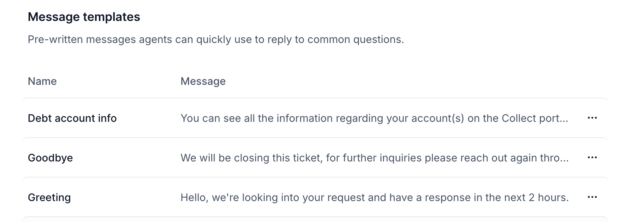Click 'common questions' in the subtitle
The width and height of the screenshot is (644, 222).
coord(355,39)
